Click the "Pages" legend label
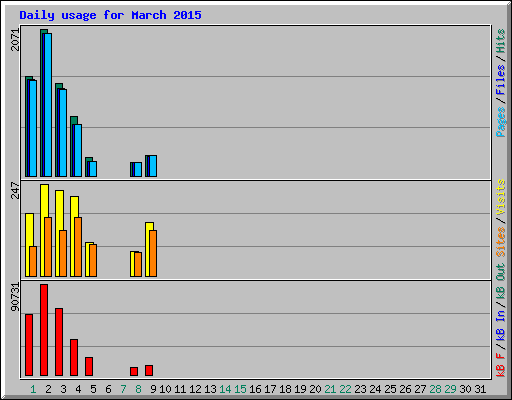 point(500,122)
